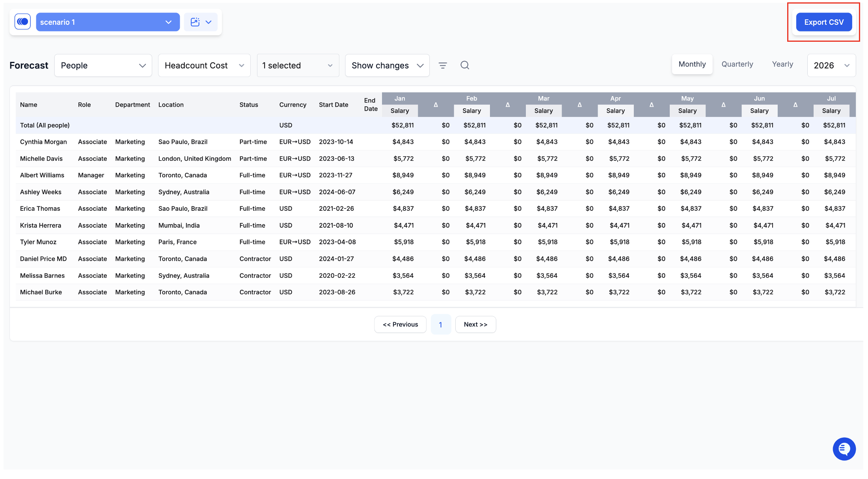Select the Albert Williams row
The width and height of the screenshot is (868, 479).
click(42, 175)
